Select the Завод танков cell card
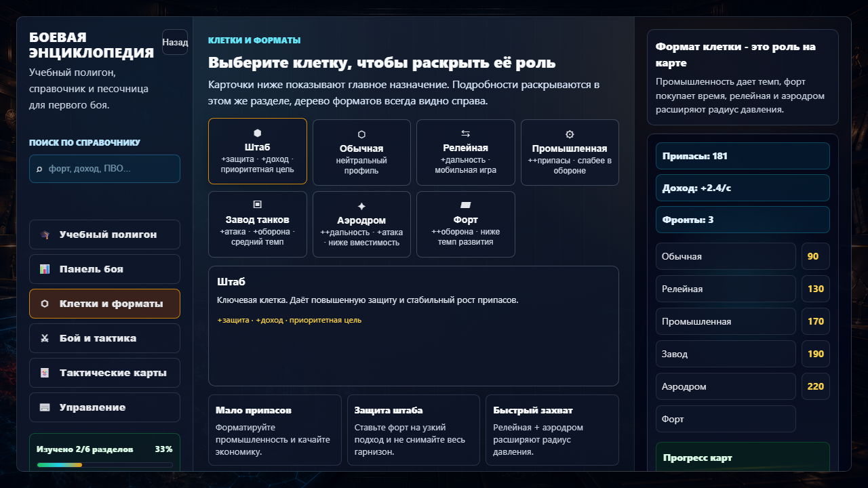This screenshot has width=868, height=488. (258, 224)
